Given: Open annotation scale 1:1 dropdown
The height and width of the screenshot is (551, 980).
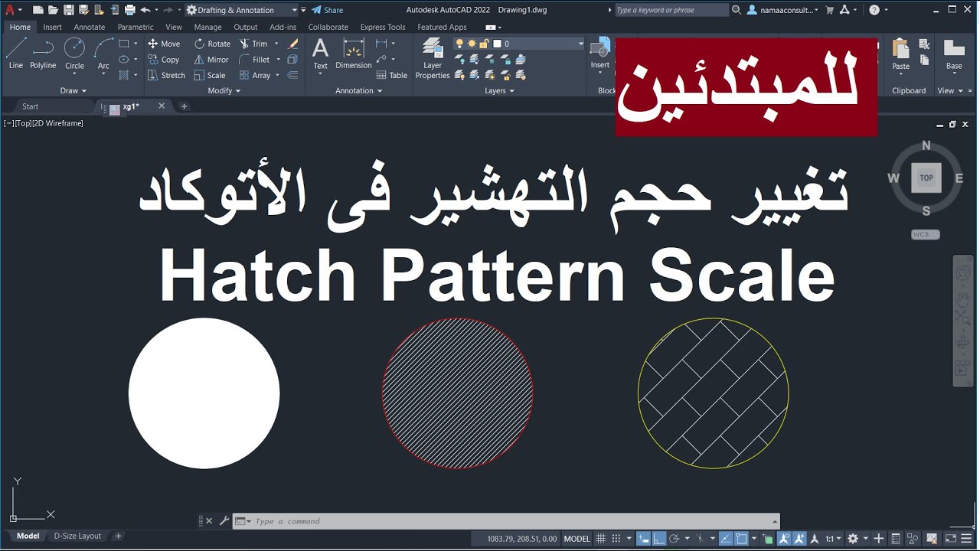Looking at the screenshot, I should click(x=833, y=539).
